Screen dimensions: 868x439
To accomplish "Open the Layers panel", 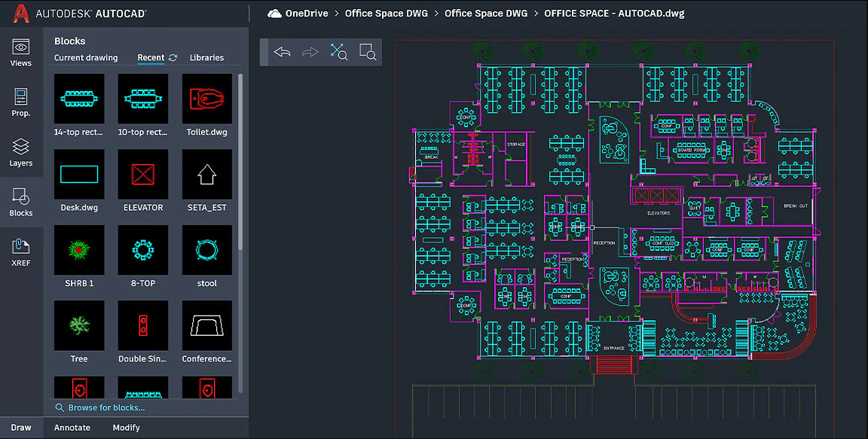I will pyautogui.click(x=21, y=152).
